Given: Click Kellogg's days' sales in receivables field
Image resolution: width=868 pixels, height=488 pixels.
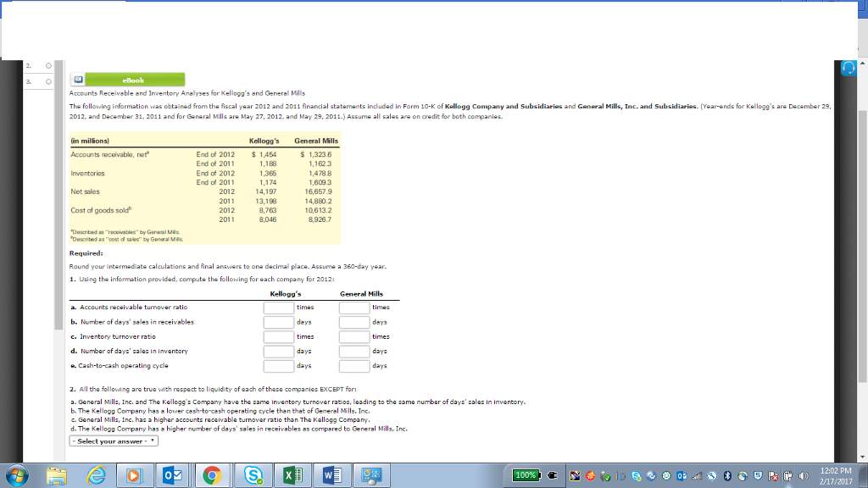Looking at the screenshot, I should click(278, 322).
